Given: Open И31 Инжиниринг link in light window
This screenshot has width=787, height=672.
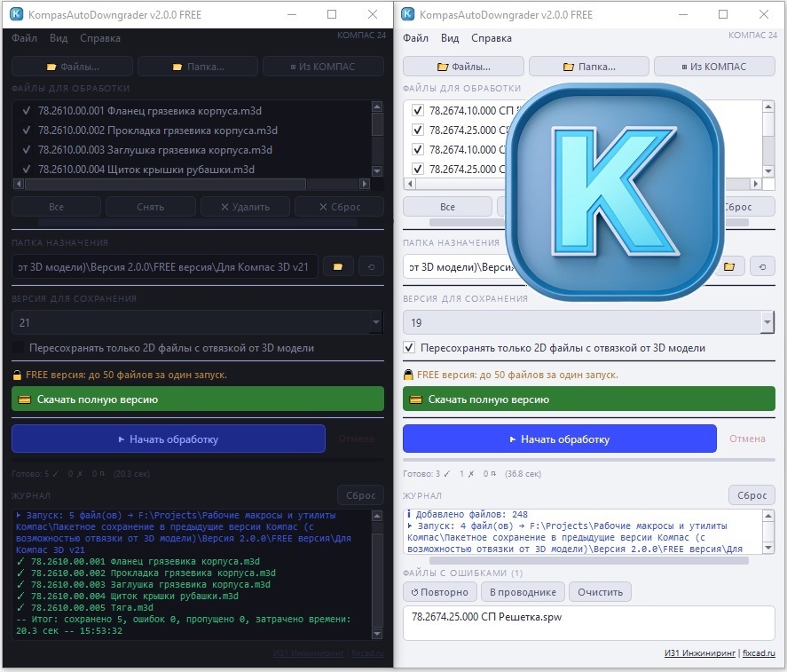Looking at the screenshot, I should tap(700, 653).
